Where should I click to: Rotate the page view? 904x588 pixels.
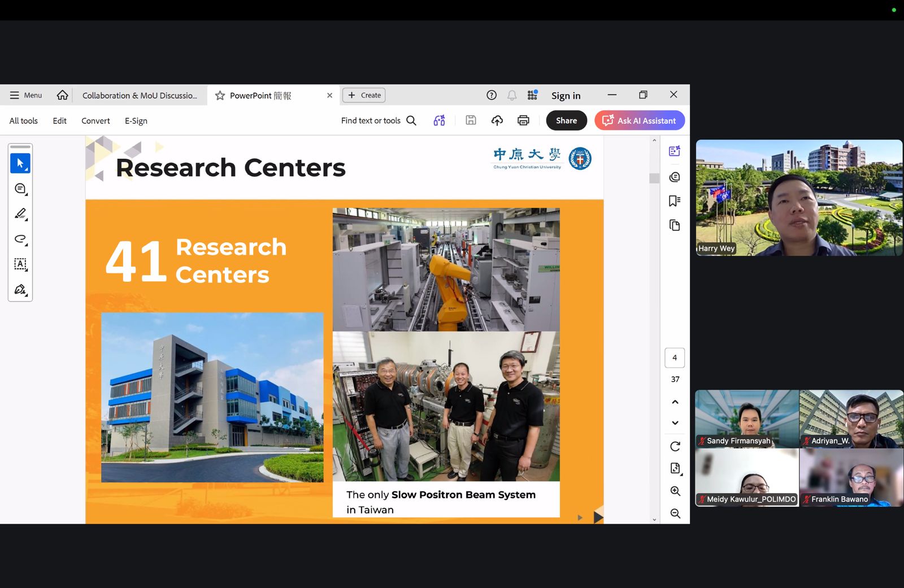click(x=675, y=446)
